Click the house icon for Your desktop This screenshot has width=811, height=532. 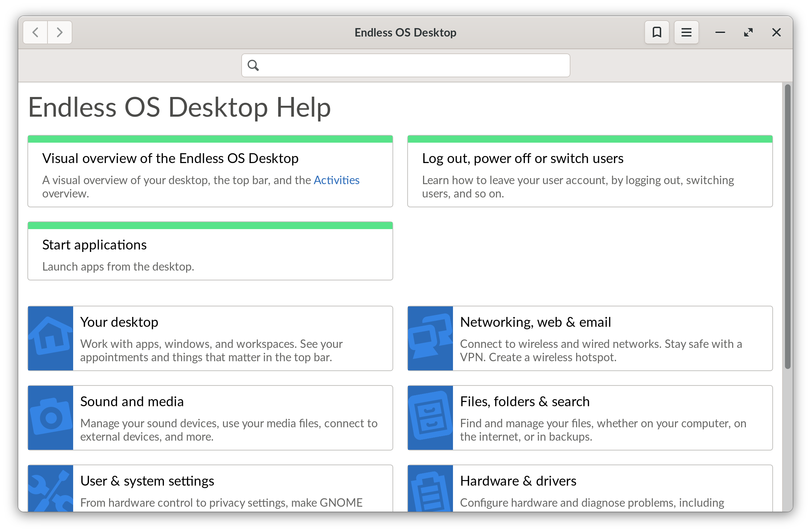click(51, 338)
